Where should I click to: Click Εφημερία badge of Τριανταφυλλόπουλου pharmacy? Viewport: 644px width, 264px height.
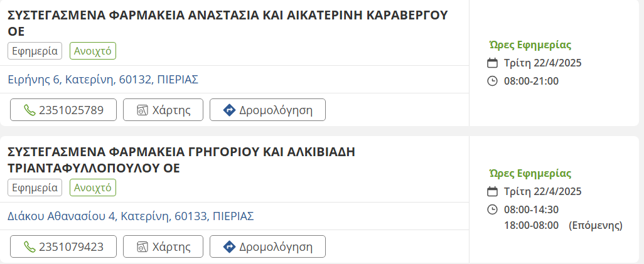coord(35,187)
